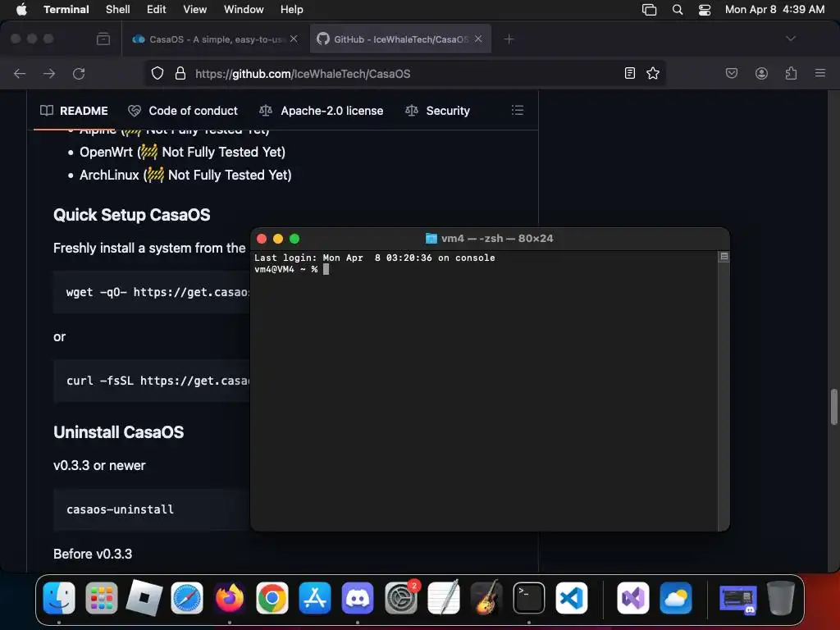Screen dimensions: 840x630
Task: Click the tracking protection shield icon
Action: (x=157, y=73)
